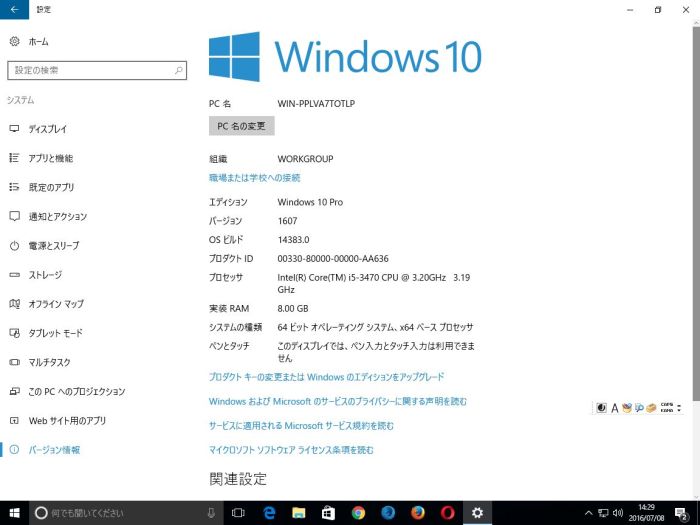Open Google Chrome from the taskbar

[x=358, y=513]
